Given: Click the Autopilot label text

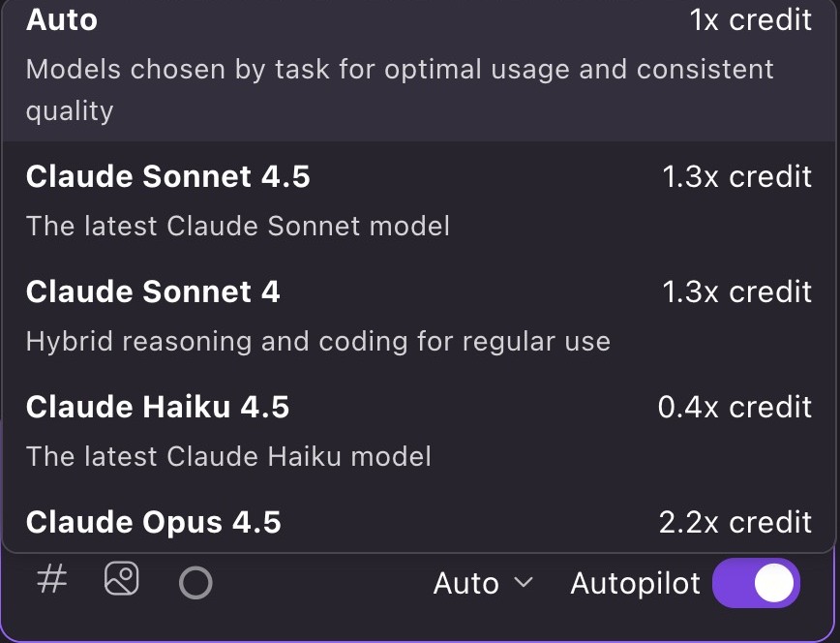Looking at the screenshot, I should click(x=635, y=583).
